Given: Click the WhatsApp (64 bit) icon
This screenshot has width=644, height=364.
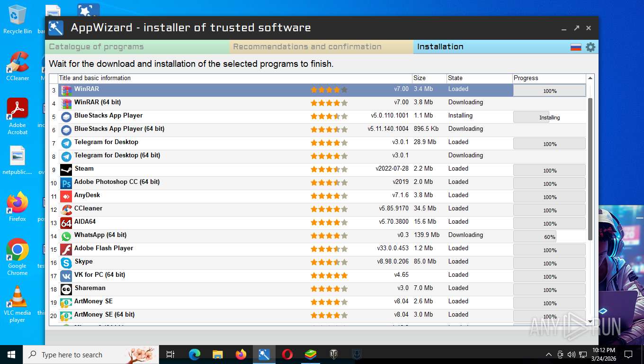Looking at the screenshot, I should pos(66,236).
